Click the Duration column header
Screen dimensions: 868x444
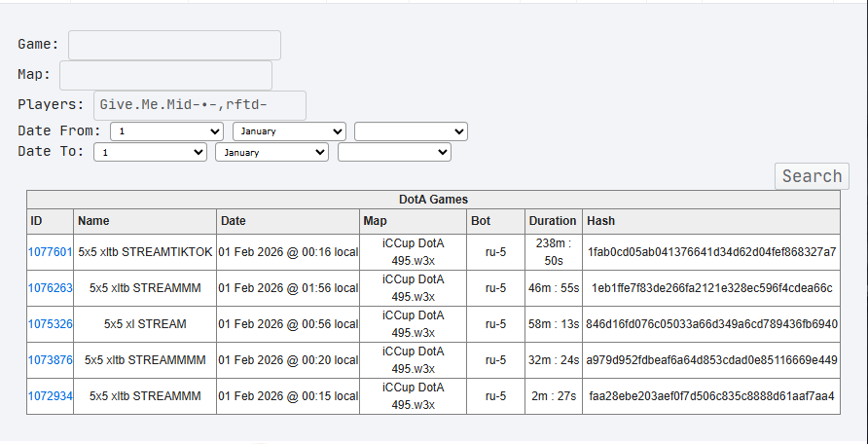point(552,221)
